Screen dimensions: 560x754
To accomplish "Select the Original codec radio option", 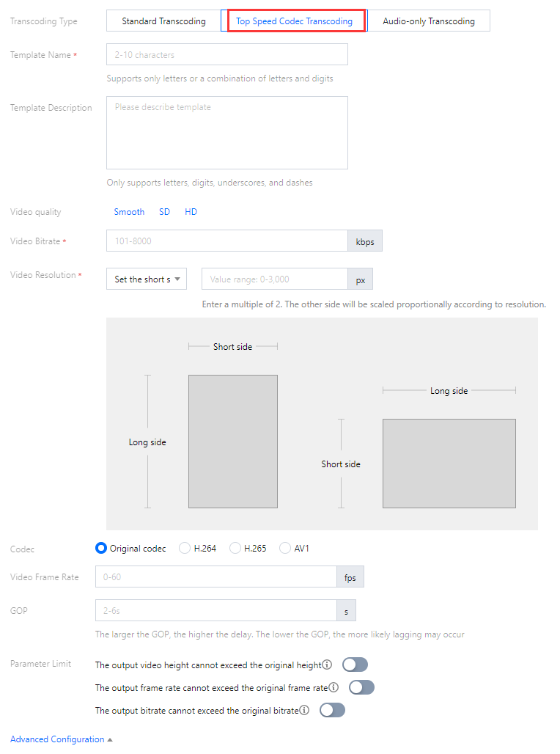I will pos(102,549).
